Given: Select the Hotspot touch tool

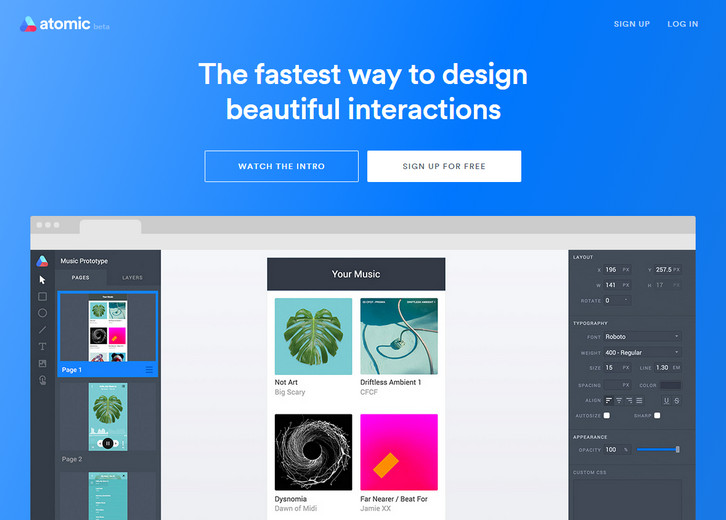Looking at the screenshot, I should point(42,380).
